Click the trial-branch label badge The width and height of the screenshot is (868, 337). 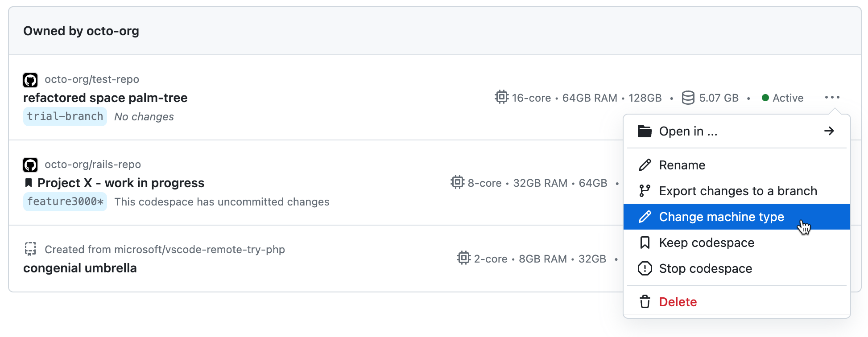coord(65,116)
